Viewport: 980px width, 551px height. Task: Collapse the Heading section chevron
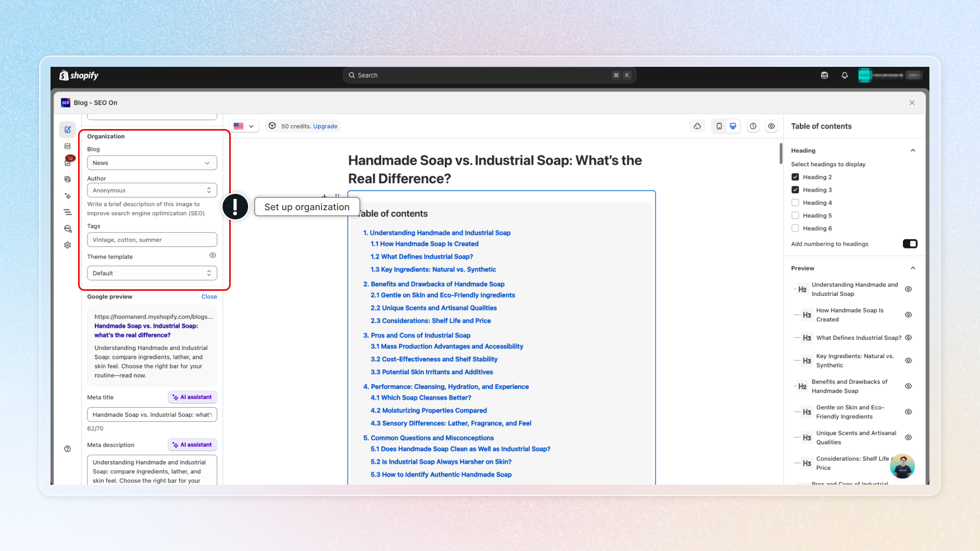click(913, 151)
